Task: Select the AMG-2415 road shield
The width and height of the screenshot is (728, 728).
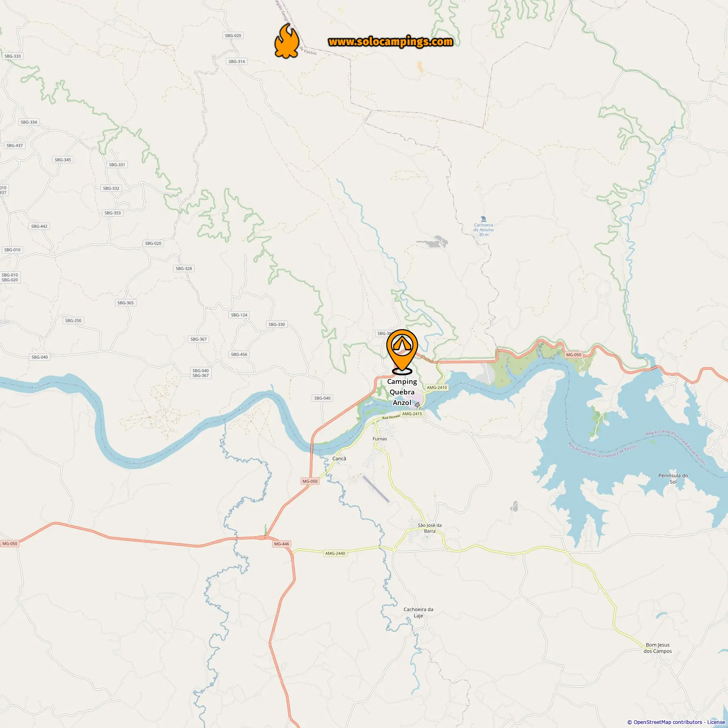Action: pyautogui.click(x=412, y=414)
